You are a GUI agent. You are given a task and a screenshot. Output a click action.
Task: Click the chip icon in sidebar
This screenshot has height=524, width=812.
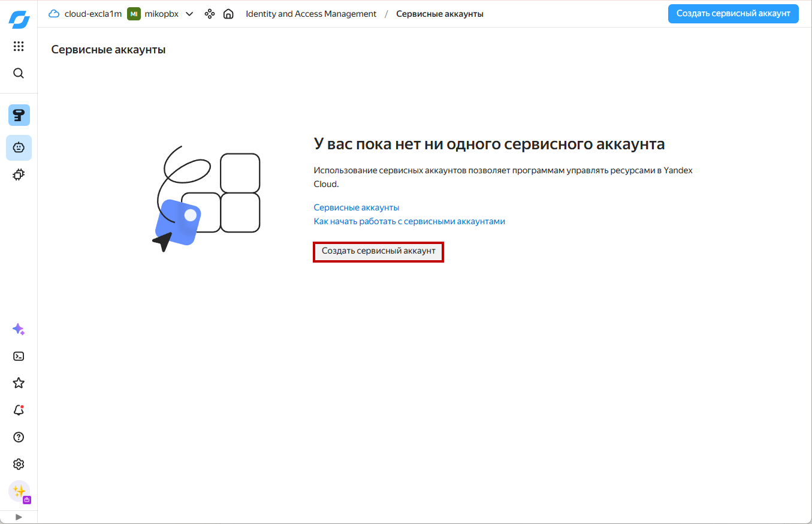(x=19, y=175)
